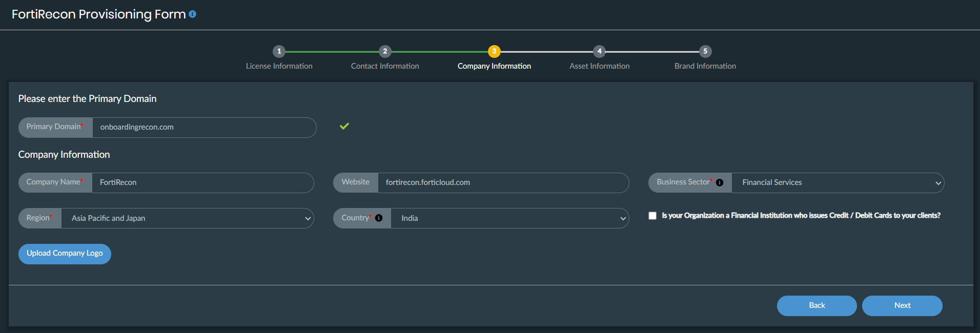Click the Business Sector info icon
The height and width of the screenshot is (333, 980).
720,182
